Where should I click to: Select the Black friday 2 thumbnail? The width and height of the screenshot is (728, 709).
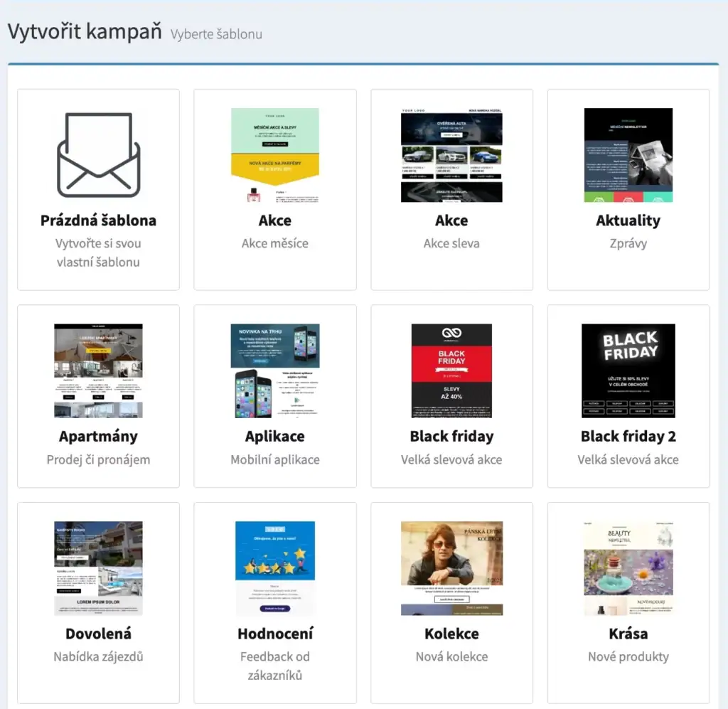(628, 371)
